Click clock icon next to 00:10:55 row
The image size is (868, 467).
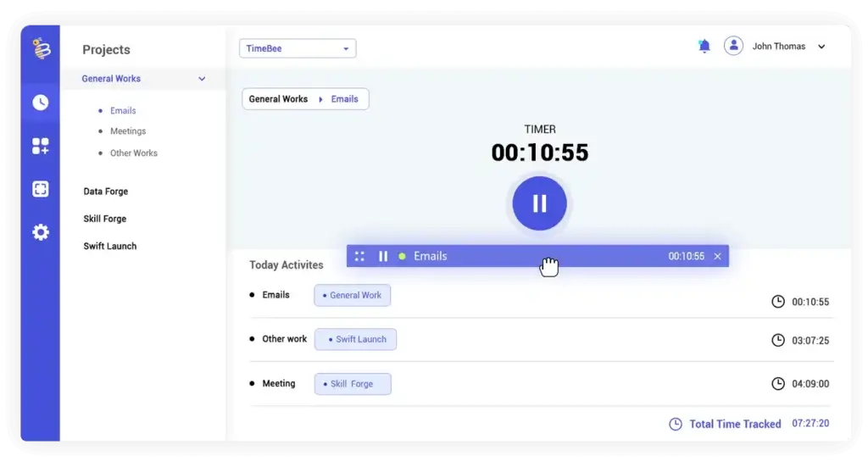[778, 302]
